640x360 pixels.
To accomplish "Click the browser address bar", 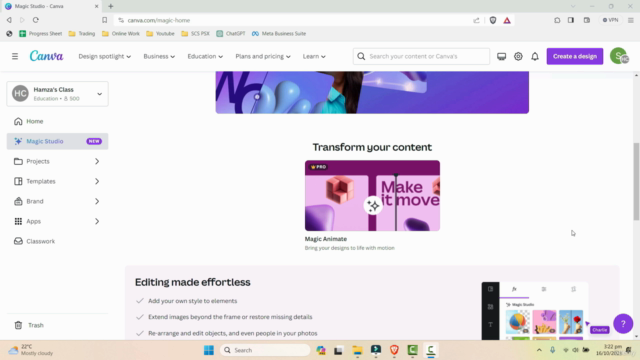I will 294,20.
